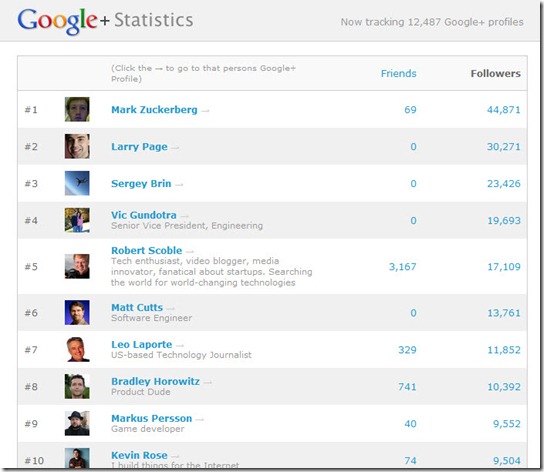Image resolution: width=544 pixels, height=472 pixels.
Task: Sort the table by Followers column
Action: (x=495, y=74)
